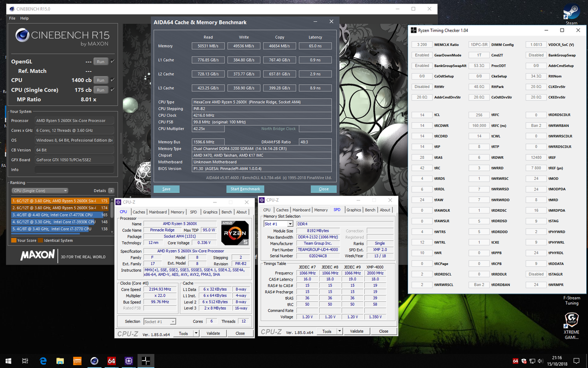Open Task View on the taskbar
This screenshot has width=588, height=368.
coord(25,361)
